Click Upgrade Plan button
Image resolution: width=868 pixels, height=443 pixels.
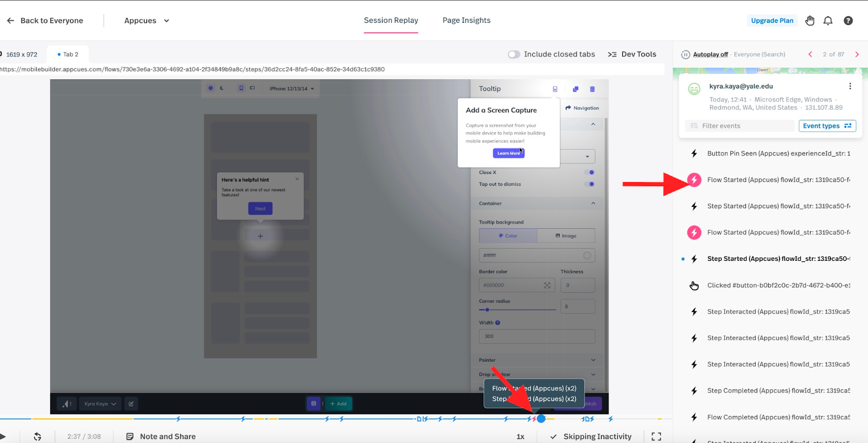pos(772,21)
